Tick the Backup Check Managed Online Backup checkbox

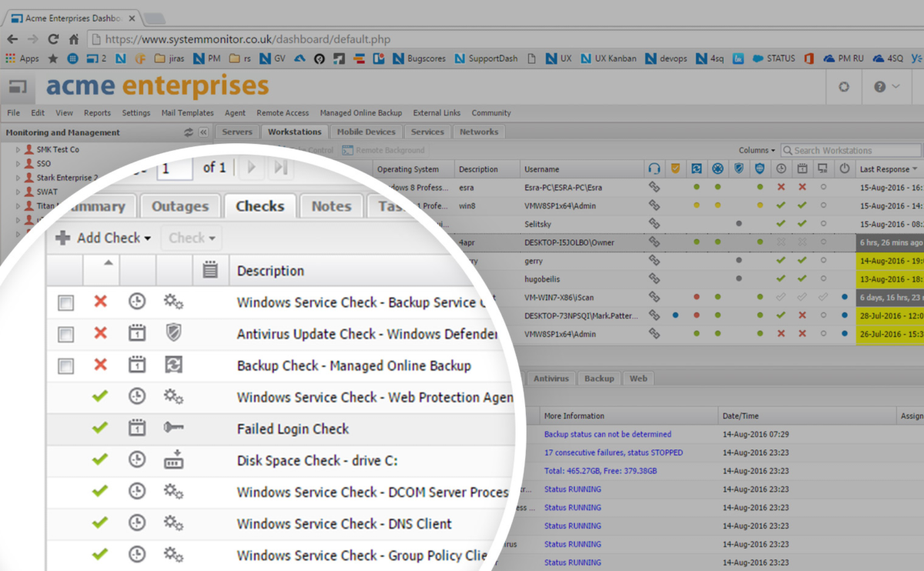(66, 366)
